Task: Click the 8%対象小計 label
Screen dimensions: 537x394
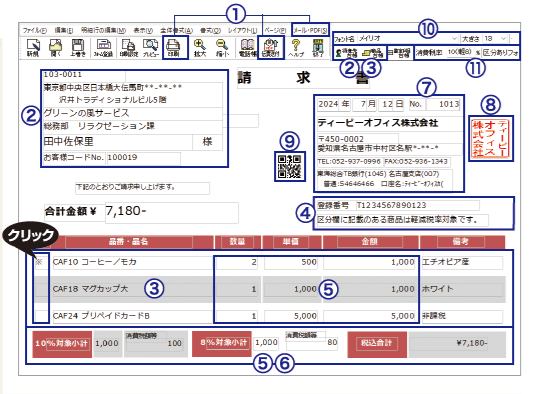Action: (x=222, y=343)
